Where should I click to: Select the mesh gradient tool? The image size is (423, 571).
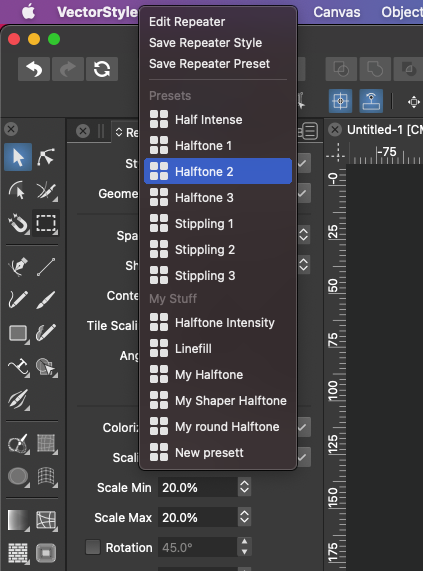pos(46,520)
